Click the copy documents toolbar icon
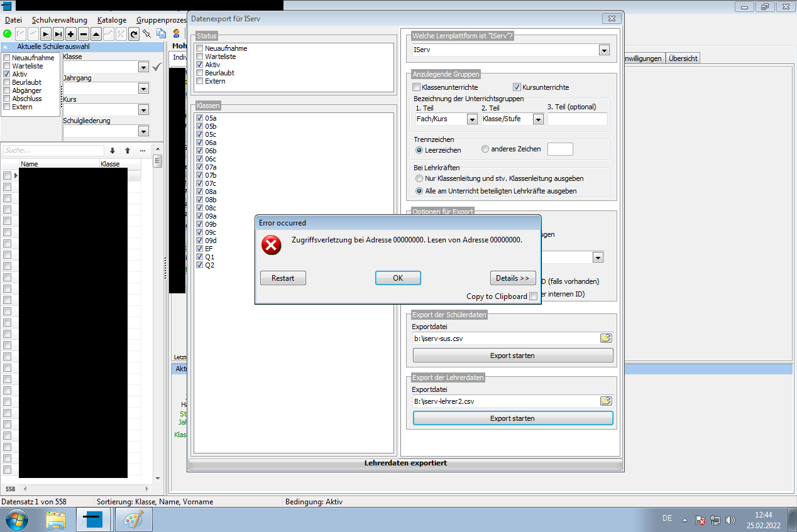 161,34
